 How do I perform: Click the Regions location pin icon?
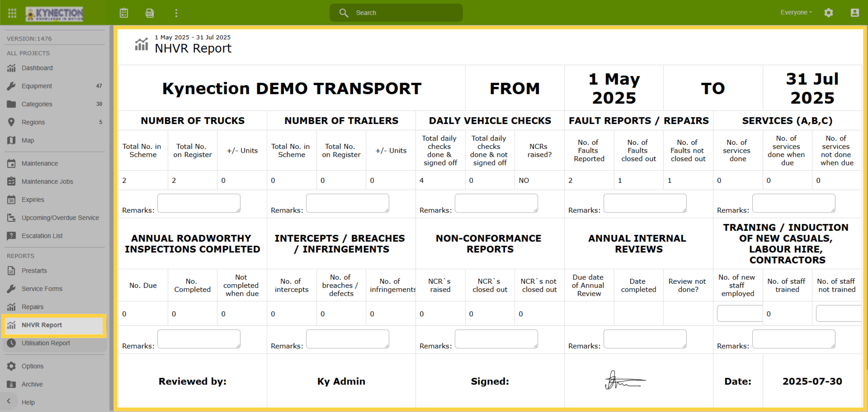click(12, 122)
